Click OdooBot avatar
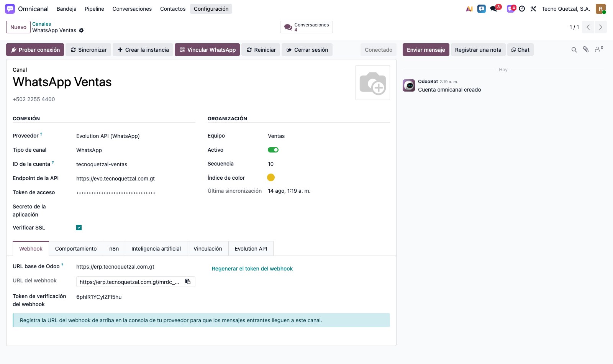Image resolution: width=613 pixels, height=364 pixels. pos(409,85)
